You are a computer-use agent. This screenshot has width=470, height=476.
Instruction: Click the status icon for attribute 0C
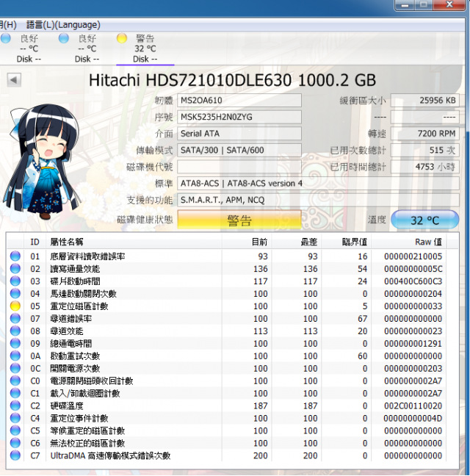tap(15, 368)
